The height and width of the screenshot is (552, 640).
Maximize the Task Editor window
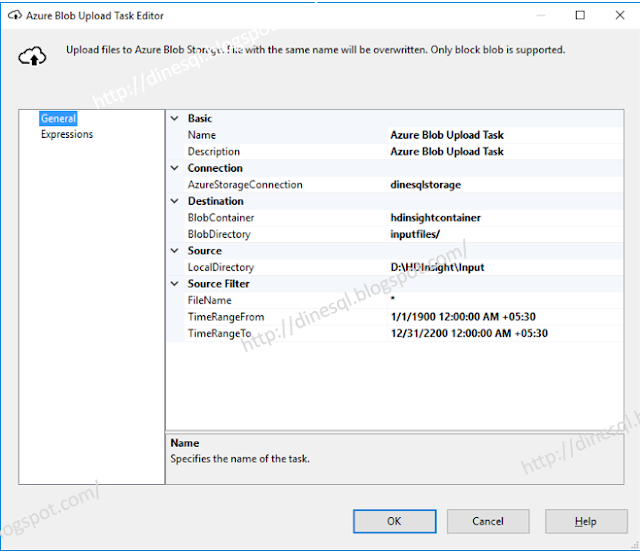(x=580, y=16)
